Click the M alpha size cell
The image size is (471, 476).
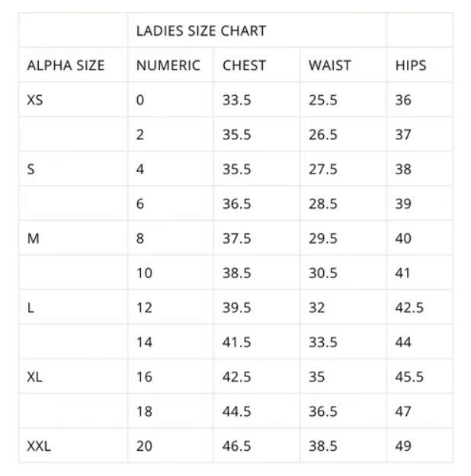[73, 238]
